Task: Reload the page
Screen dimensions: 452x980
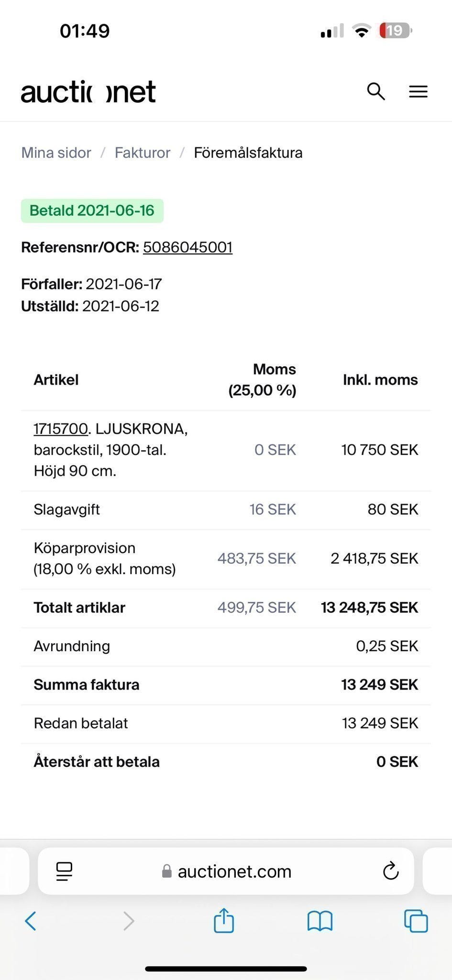Action: pos(391,871)
